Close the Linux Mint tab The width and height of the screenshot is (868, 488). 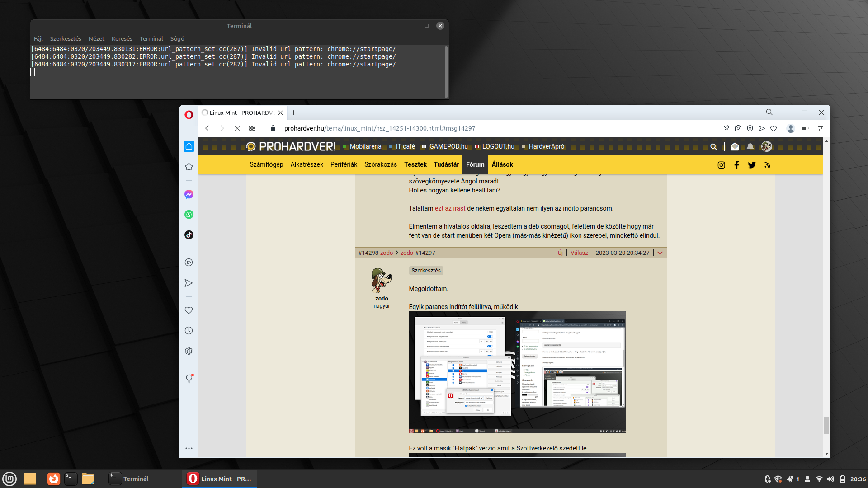[281, 113]
